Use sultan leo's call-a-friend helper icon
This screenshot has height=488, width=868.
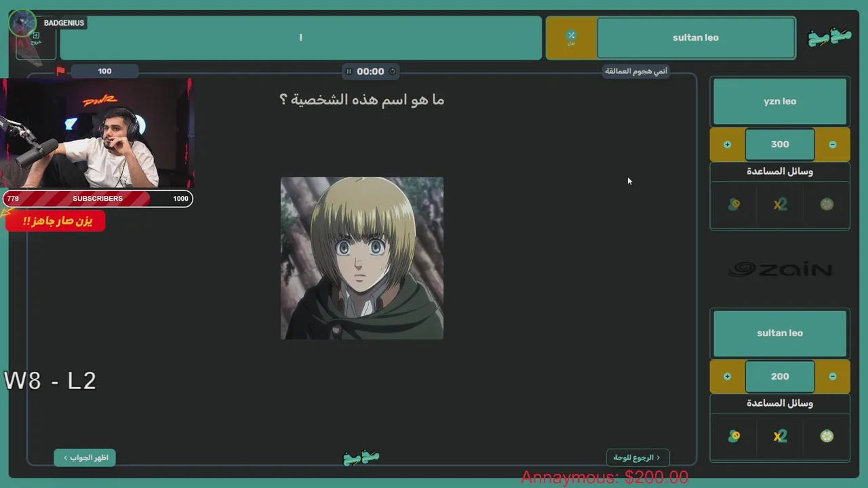coord(734,436)
